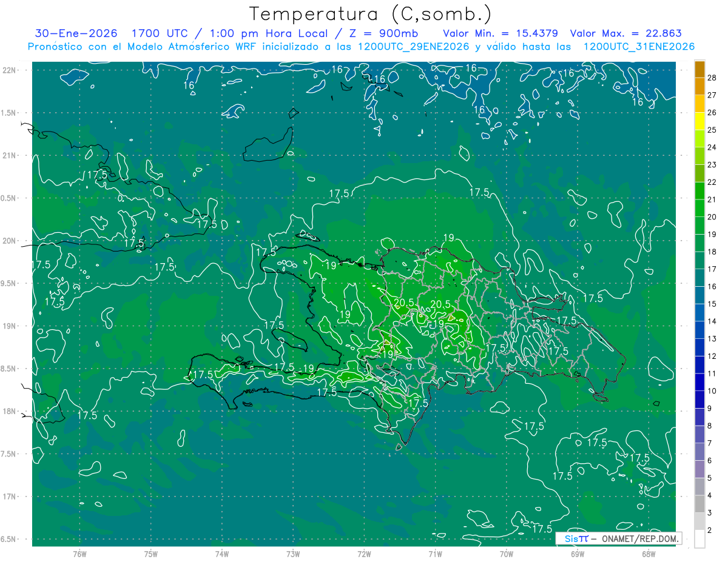The image size is (728, 562).
Task: Click the '9.5N' latitude axis label
Action: pyautogui.click(x=8, y=284)
